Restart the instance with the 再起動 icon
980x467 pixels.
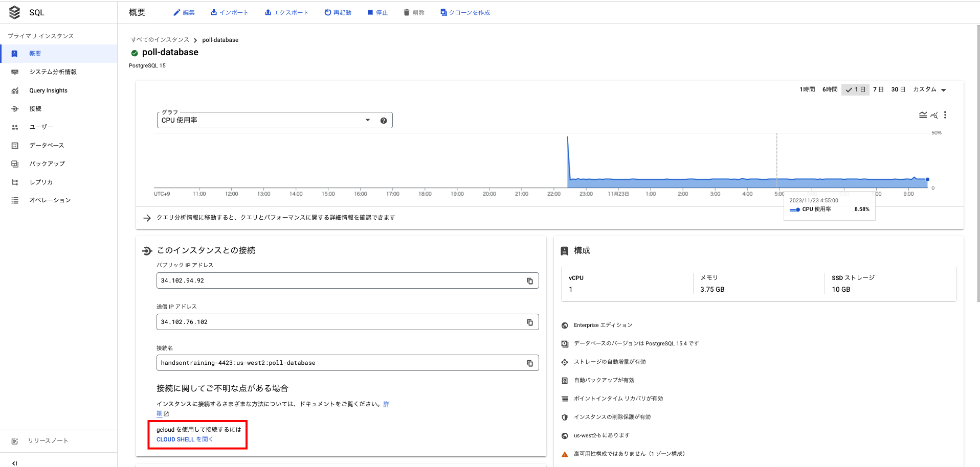(x=327, y=12)
